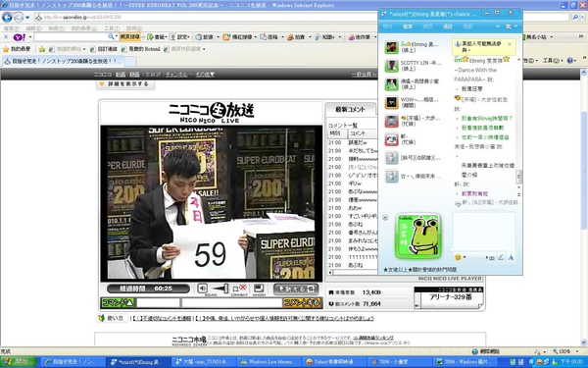
Task: Open the 免費的 Hotmail favorites link
Action: click(x=141, y=49)
